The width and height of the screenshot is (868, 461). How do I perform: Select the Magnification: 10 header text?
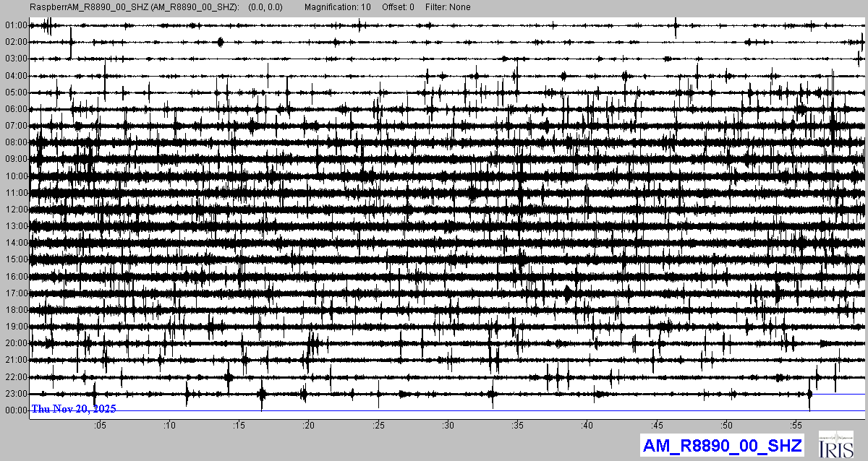337,7
